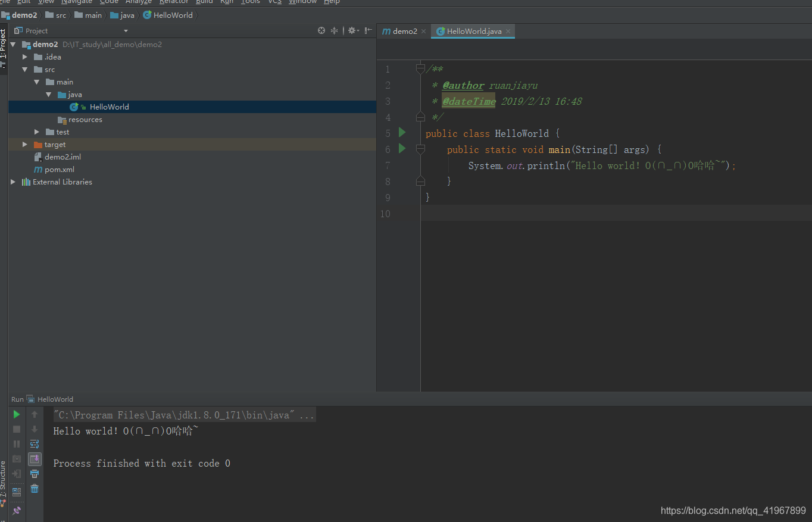Screen dimensions: 812x522
Task: Hide the Project tool window with the arrow icon
Action: point(368,30)
